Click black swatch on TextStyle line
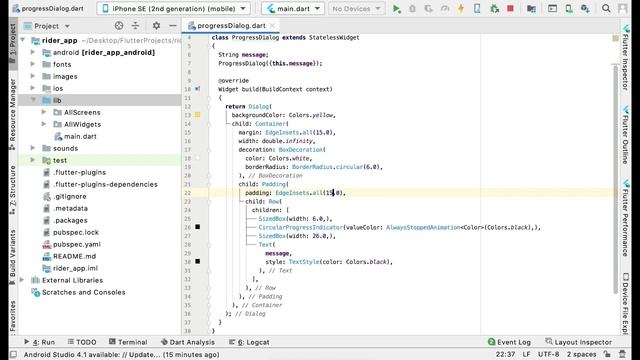 click(198, 261)
